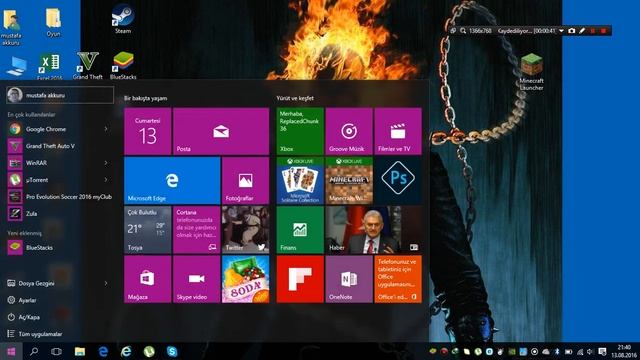Open the Action Center notification icon
This screenshot has width=640, height=360.
(x=602, y=351)
